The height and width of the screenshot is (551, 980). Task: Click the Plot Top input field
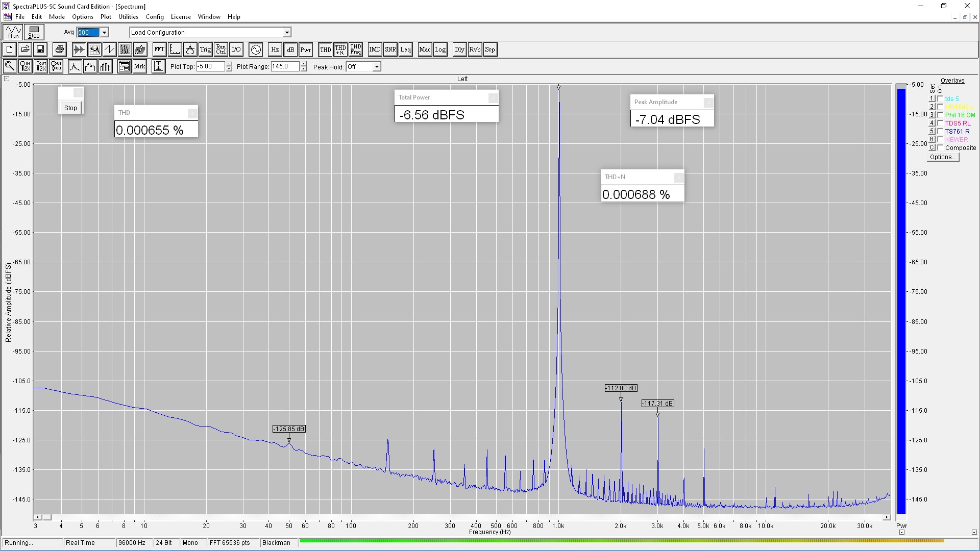(x=210, y=66)
